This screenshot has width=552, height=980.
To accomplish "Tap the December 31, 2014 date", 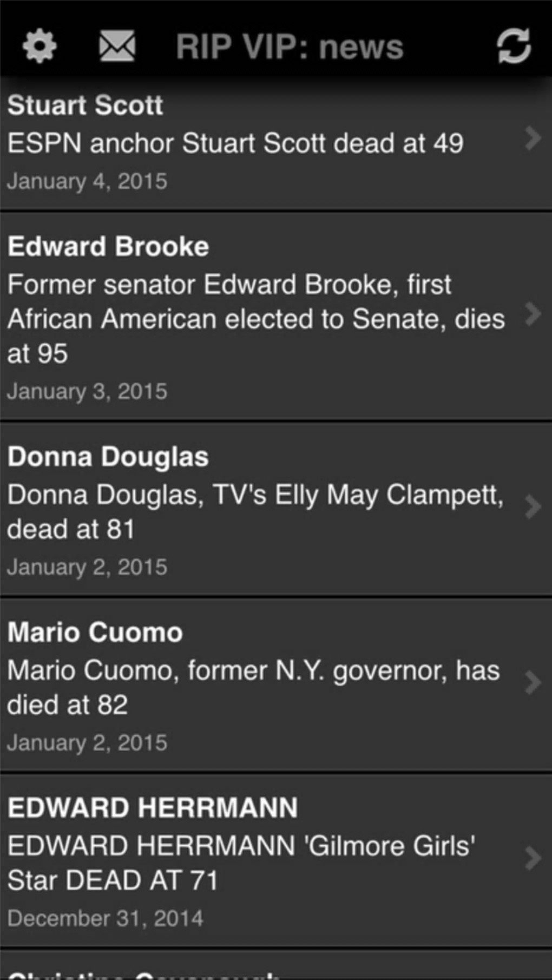I will pyautogui.click(x=106, y=918).
